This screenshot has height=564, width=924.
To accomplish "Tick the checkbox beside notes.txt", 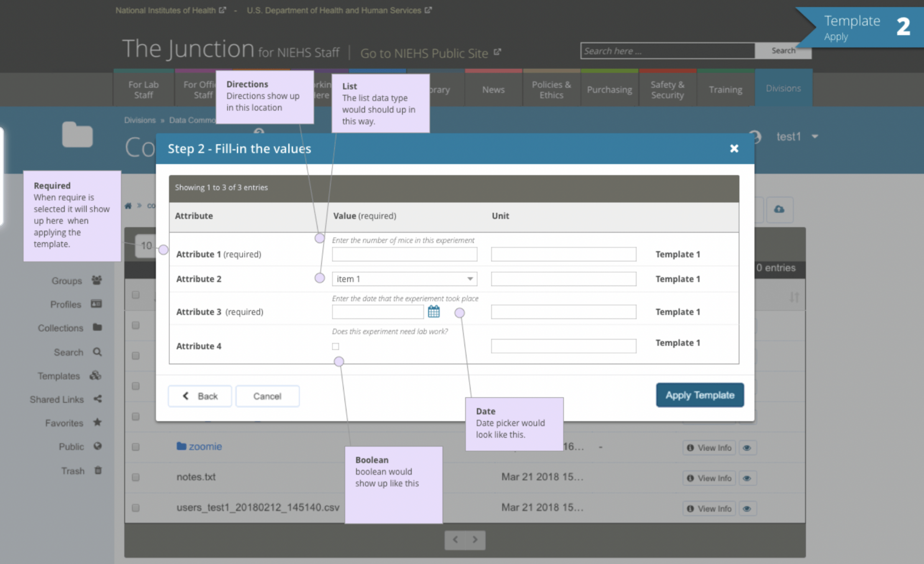I will click(x=135, y=477).
